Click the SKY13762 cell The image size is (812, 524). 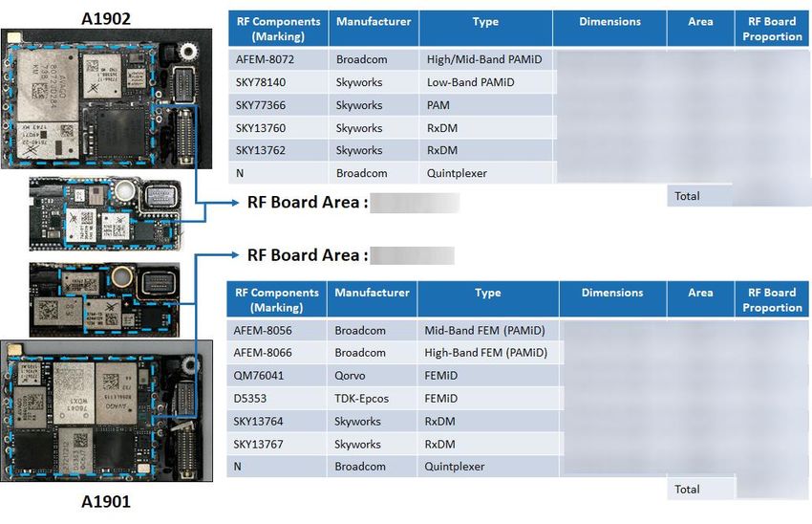279,150
